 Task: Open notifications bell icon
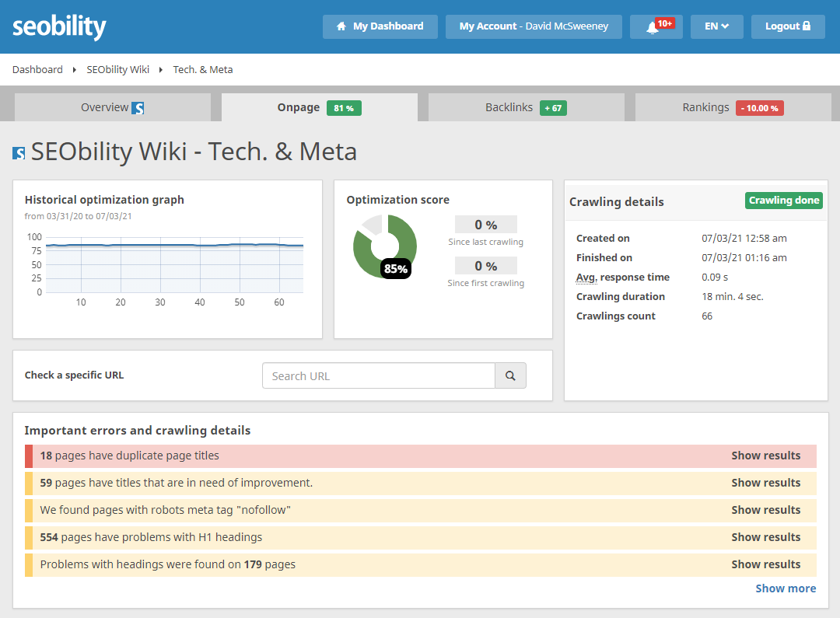click(x=652, y=27)
